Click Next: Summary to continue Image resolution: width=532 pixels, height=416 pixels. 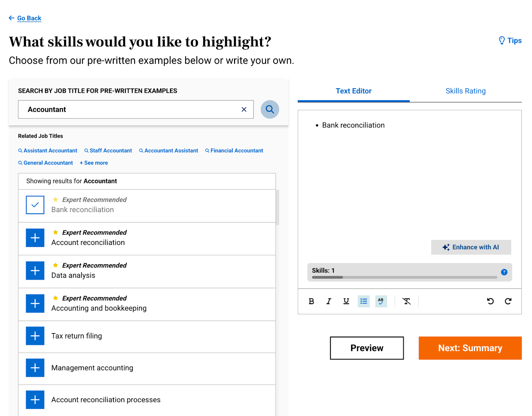click(x=470, y=348)
